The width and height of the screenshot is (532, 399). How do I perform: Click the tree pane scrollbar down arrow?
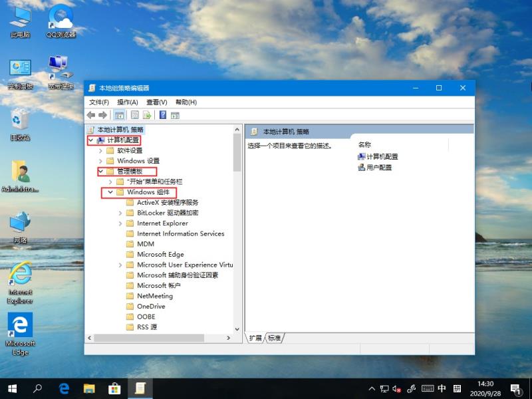[237, 329]
